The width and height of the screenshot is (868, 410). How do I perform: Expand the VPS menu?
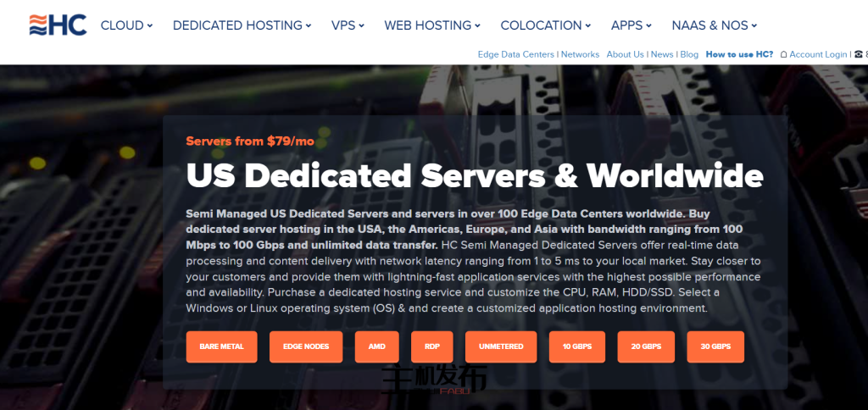pyautogui.click(x=348, y=25)
